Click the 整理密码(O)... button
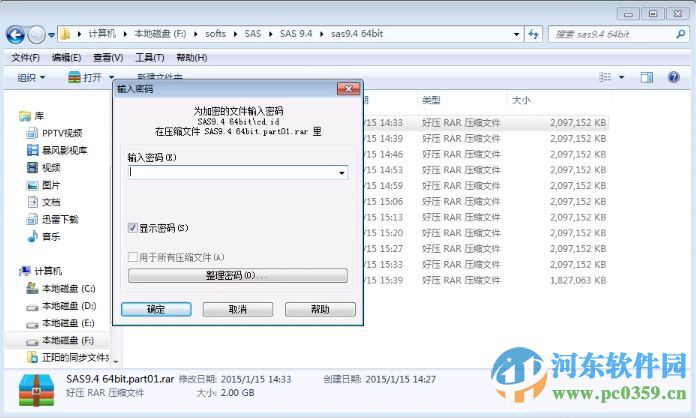This screenshot has width=696, height=418. click(x=238, y=276)
